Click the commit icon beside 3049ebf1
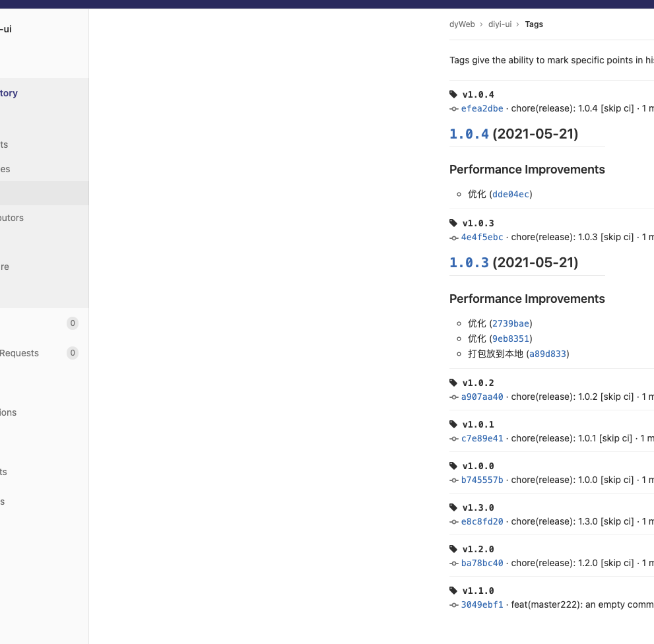Image resolution: width=654 pixels, height=644 pixels. point(454,604)
